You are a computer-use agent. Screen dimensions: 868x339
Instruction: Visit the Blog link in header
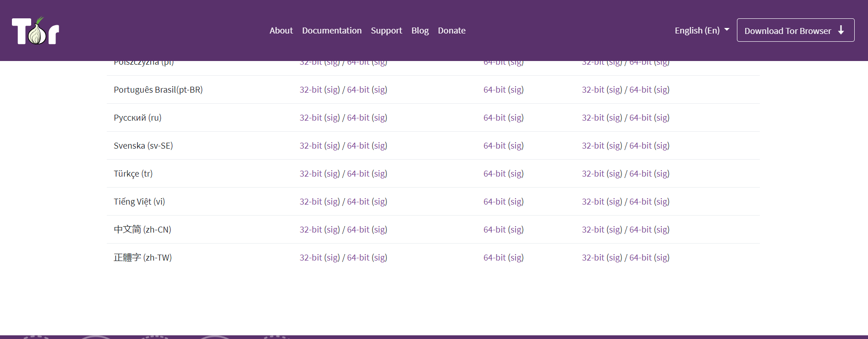[x=420, y=30]
